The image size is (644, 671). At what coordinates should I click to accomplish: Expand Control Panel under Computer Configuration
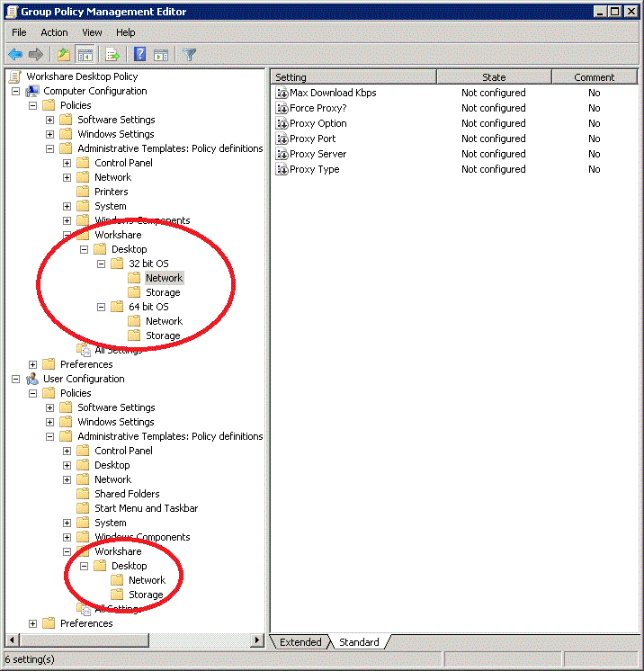tap(67, 163)
